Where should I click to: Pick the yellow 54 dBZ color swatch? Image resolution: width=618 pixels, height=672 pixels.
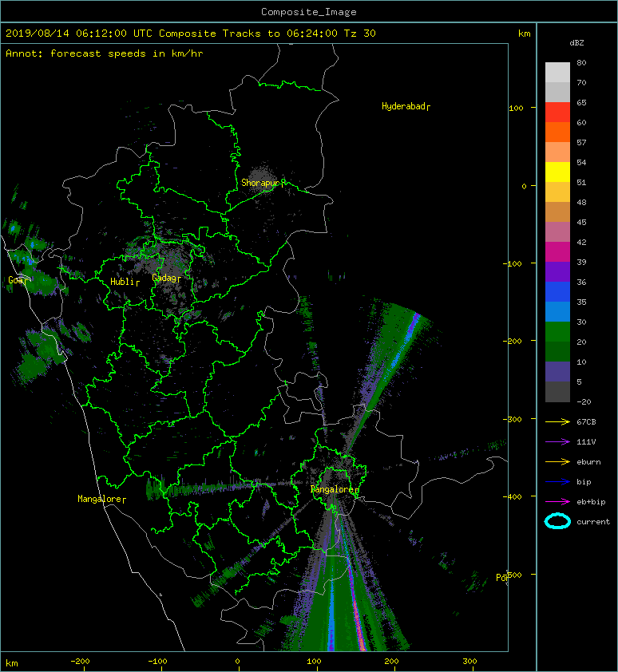[x=557, y=172]
